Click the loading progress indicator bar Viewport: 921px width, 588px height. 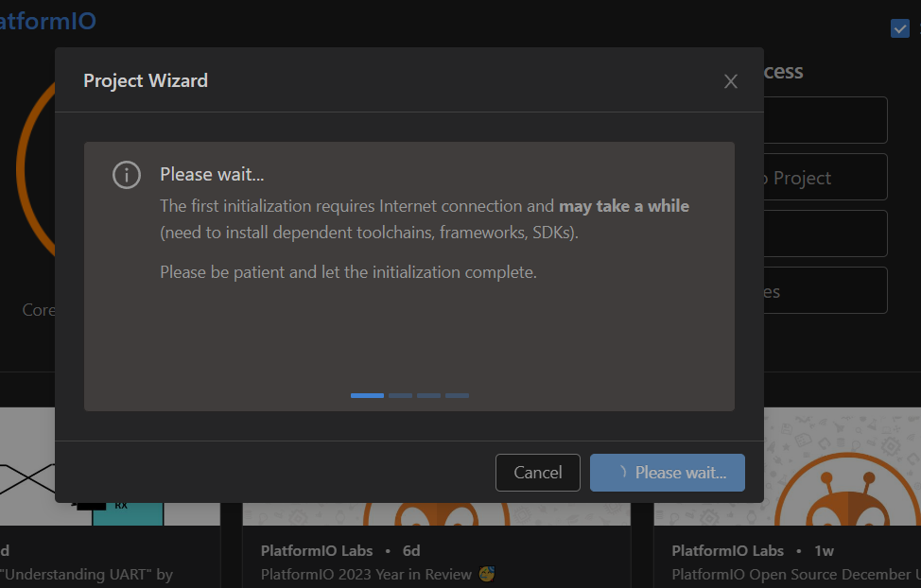pyautogui.click(x=409, y=395)
